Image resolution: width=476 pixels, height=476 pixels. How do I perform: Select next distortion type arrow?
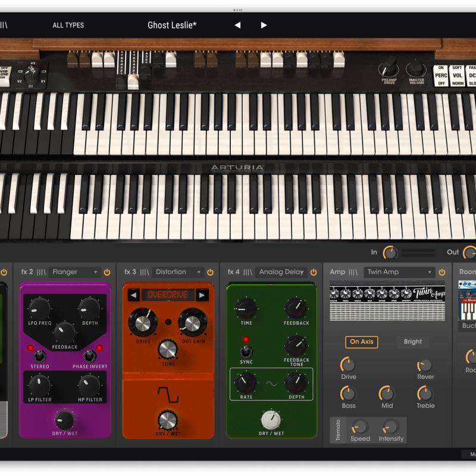[202, 295]
